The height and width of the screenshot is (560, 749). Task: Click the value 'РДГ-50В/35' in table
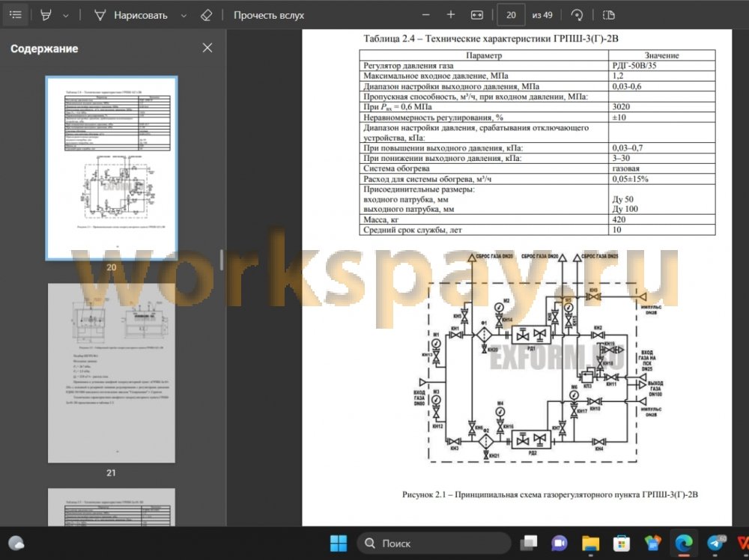(634, 65)
